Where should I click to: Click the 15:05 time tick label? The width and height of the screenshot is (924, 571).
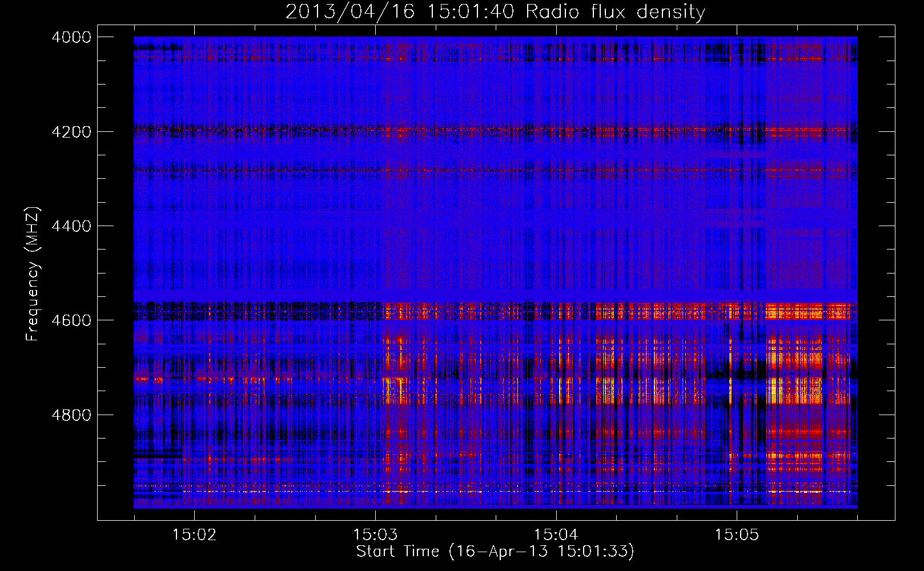pos(737,534)
